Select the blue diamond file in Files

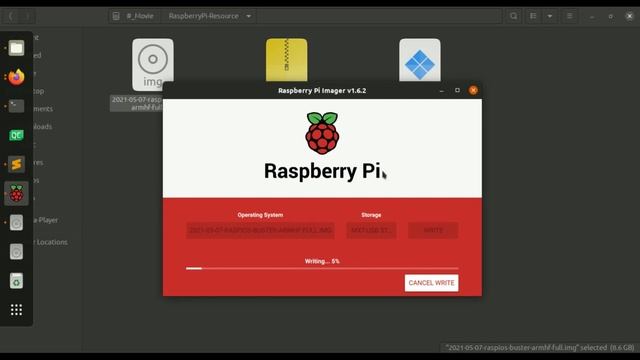pos(420,60)
